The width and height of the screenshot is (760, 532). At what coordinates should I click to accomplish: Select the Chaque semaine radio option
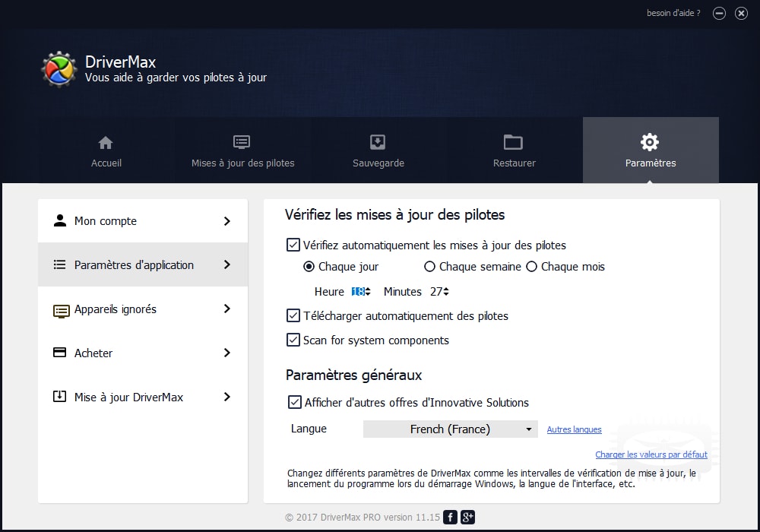pos(429,267)
